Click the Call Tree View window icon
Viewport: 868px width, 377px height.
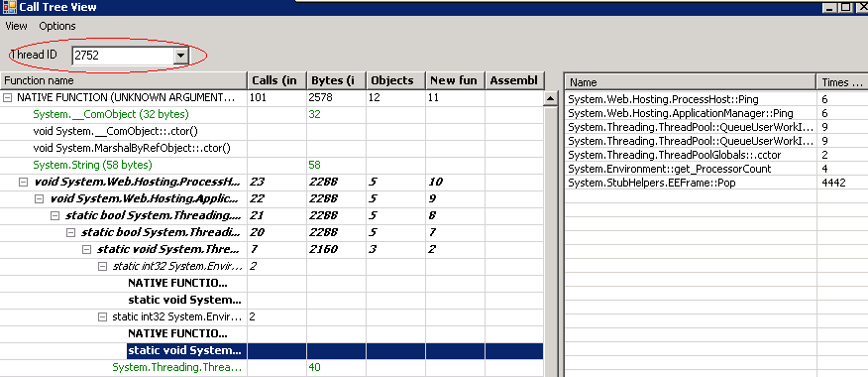point(8,7)
